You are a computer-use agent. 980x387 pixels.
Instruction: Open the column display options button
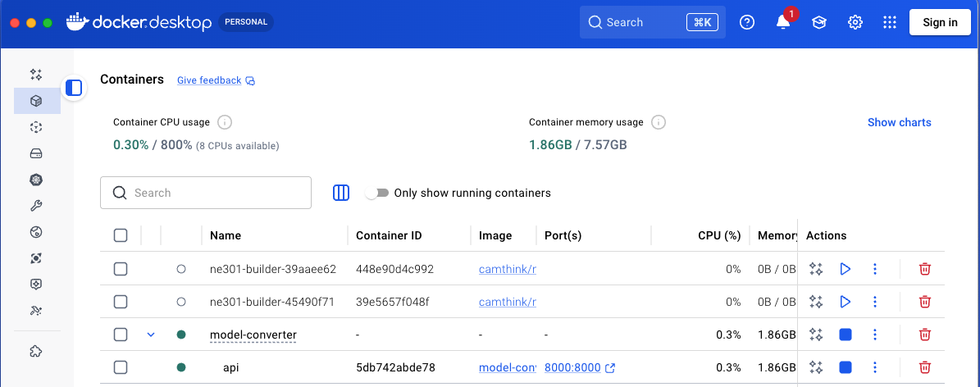click(x=341, y=193)
